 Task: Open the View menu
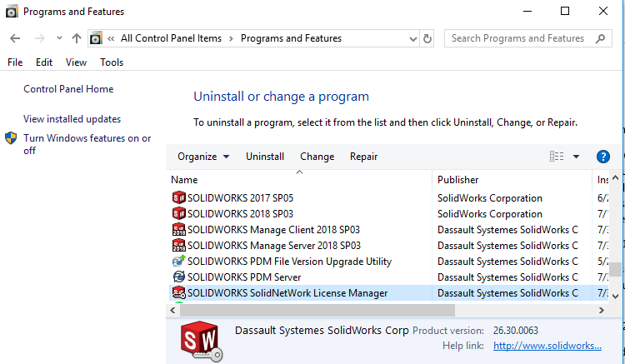76,62
